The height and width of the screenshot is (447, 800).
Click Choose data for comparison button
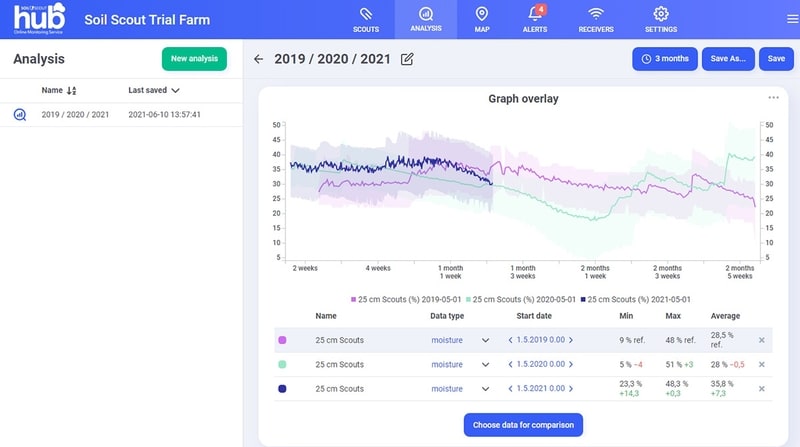[523, 425]
